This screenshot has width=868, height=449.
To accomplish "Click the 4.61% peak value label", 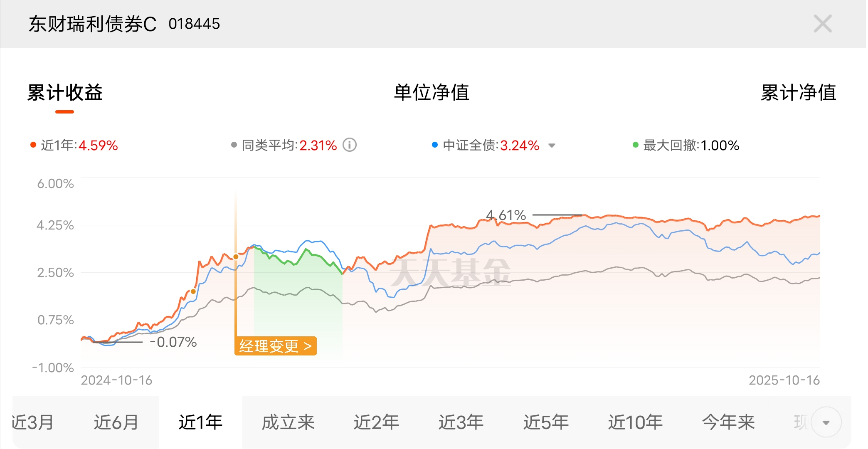I will coord(506,215).
